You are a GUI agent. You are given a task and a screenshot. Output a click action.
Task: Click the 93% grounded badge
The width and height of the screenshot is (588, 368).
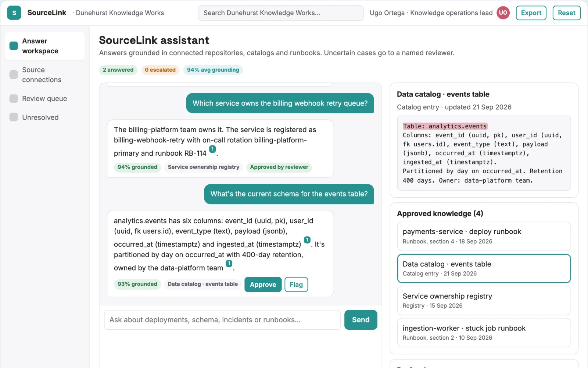[137, 284]
